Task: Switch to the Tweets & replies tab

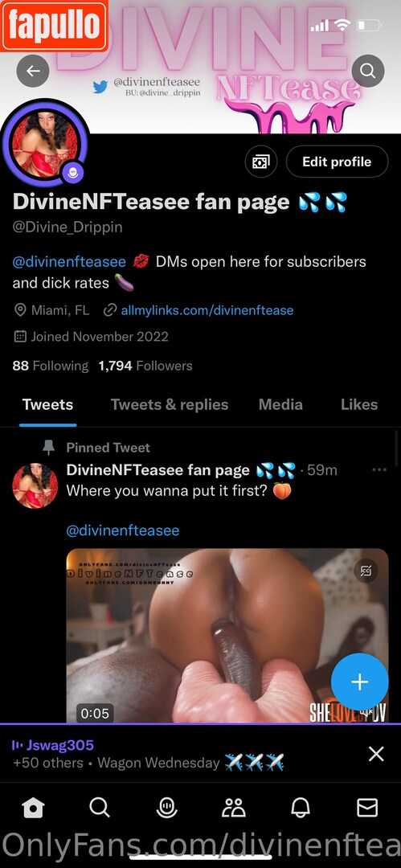Action: (170, 404)
